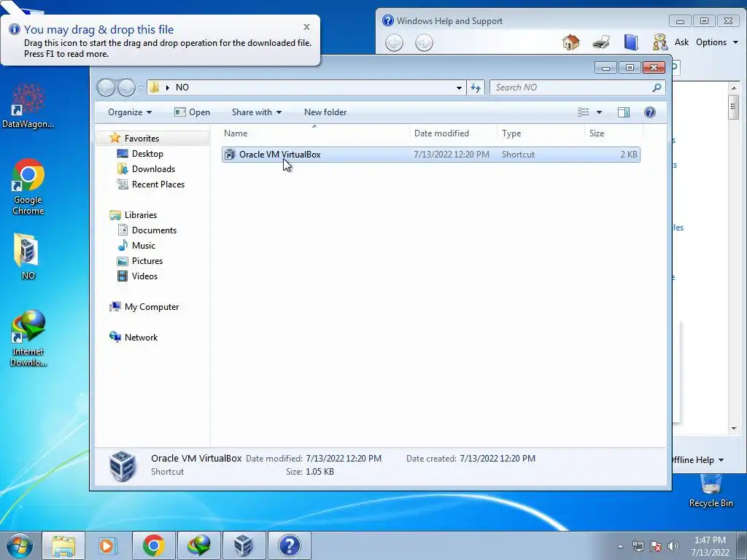Click the Action Center flag tray icon
Viewport: 747px width, 560px height.
click(x=656, y=546)
